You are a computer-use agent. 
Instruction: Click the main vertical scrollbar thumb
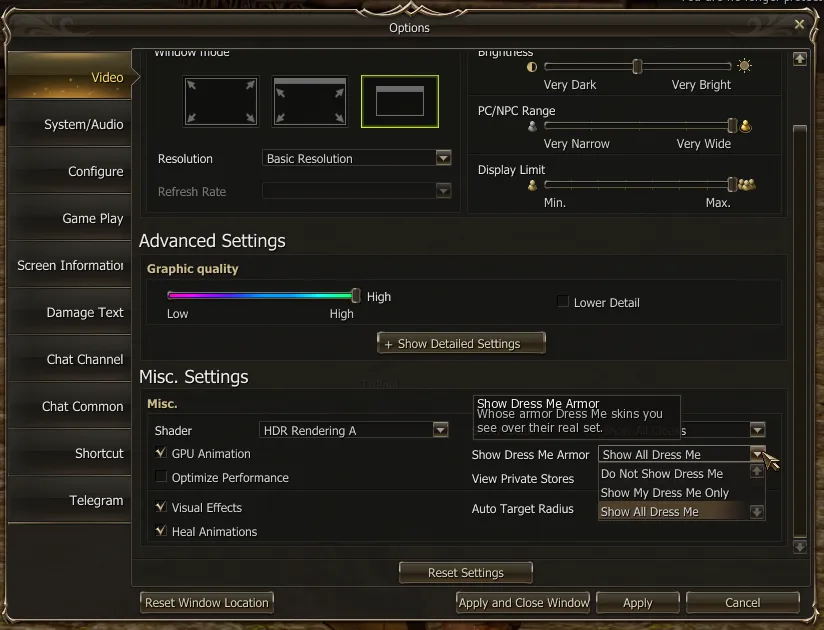pyautogui.click(x=799, y=331)
